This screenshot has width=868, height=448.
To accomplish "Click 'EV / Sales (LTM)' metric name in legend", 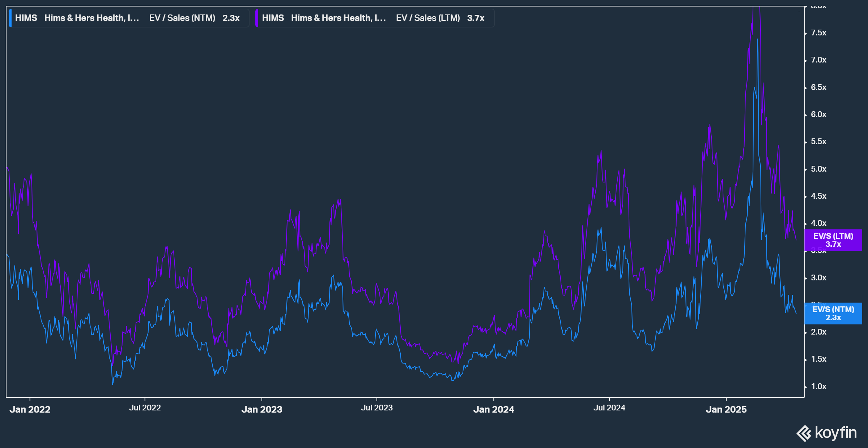I will (428, 18).
